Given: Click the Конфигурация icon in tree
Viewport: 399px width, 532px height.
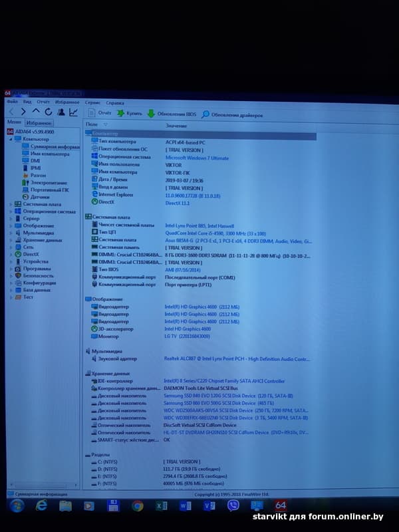Looking at the screenshot, I should 18,283.
